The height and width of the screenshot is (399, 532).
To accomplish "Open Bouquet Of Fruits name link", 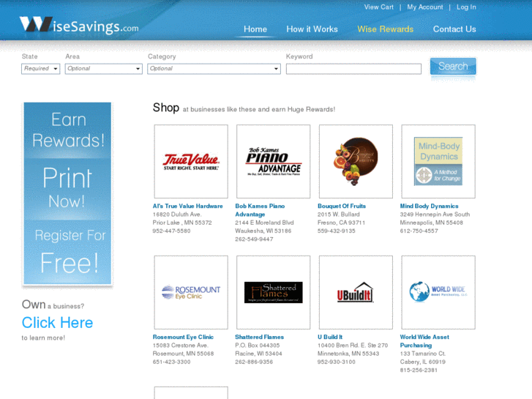I will 342,206.
